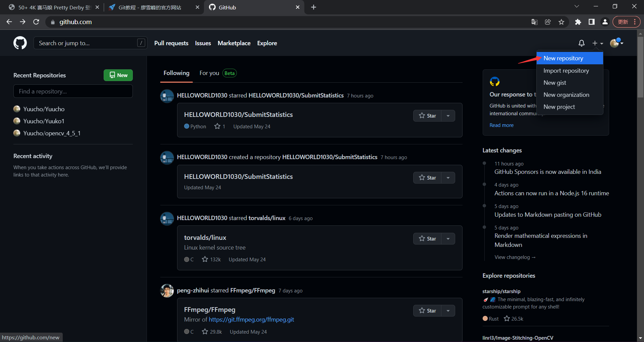Viewport: 644px width, 342px height.
Task: Go back in browser history
Action: tap(9, 22)
